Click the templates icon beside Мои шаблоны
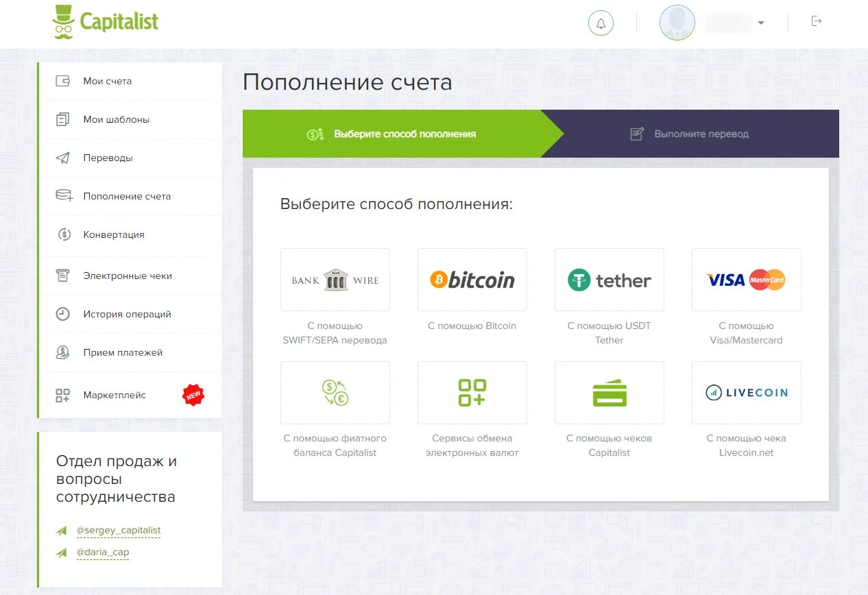The width and height of the screenshot is (868, 595). coord(63,119)
